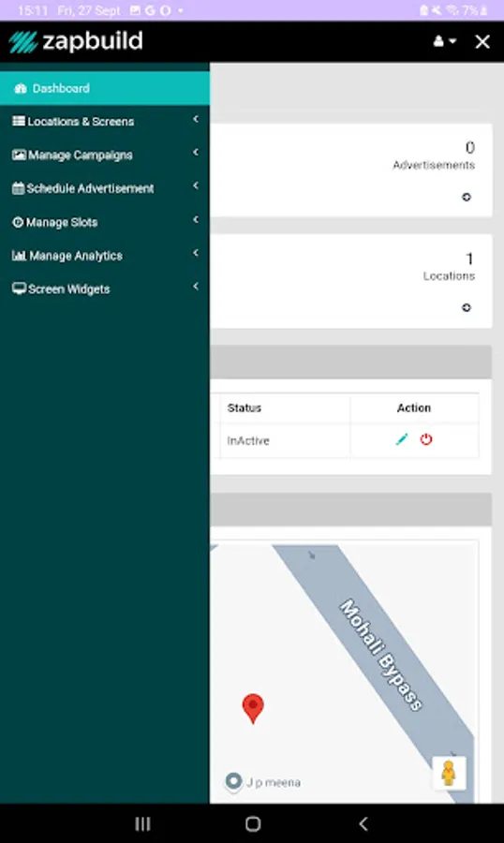Select the Street View pegman icon
The height and width of the screenshot is (843, 504).
click(449, 774)
